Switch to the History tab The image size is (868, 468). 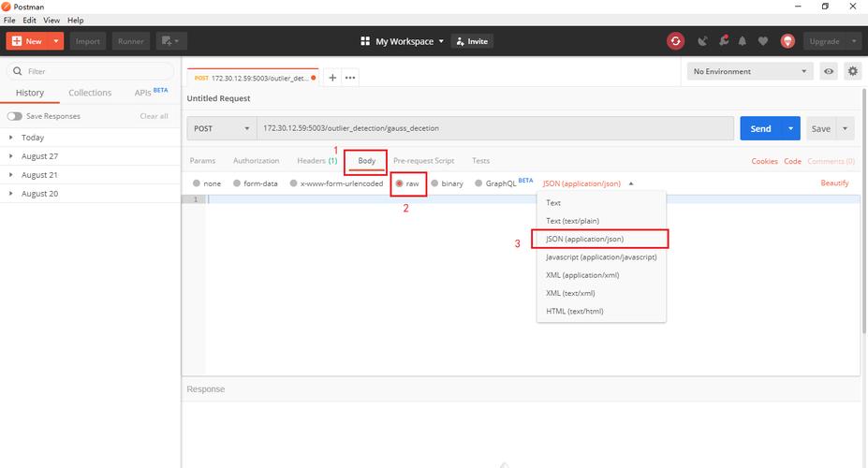30,93
